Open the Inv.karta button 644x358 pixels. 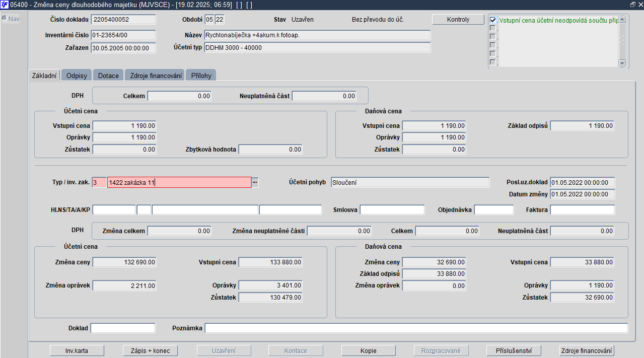pos(78,350)
